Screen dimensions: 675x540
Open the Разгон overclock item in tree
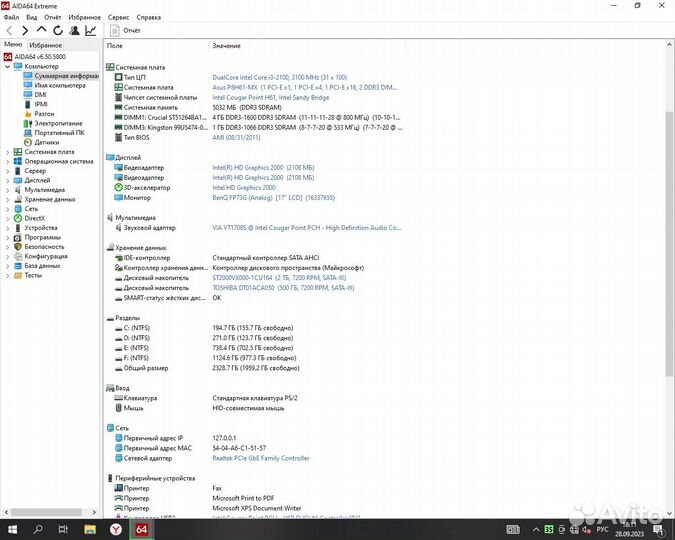coord(44,113)
